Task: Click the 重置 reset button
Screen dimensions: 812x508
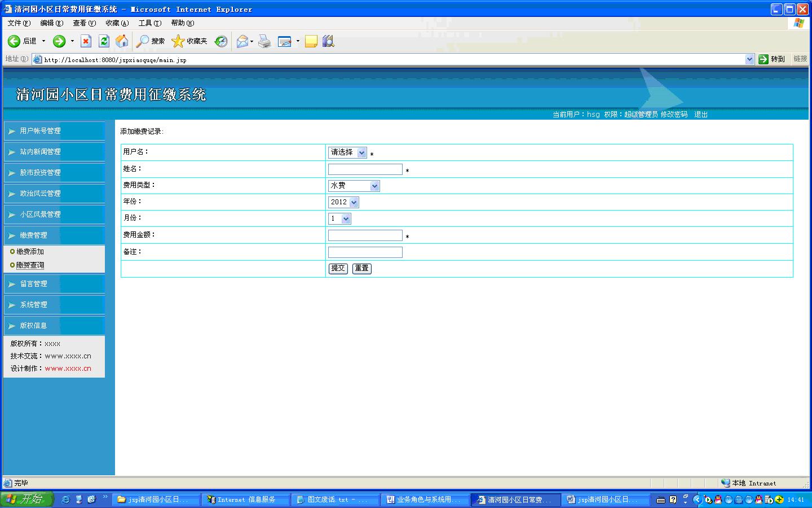Action: click(x=361, y=269)
